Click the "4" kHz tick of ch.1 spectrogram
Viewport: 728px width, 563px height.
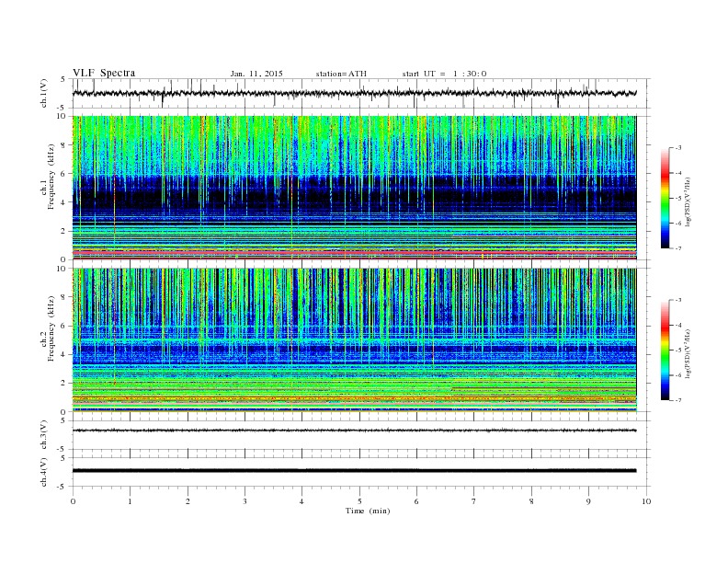point(63,202)
